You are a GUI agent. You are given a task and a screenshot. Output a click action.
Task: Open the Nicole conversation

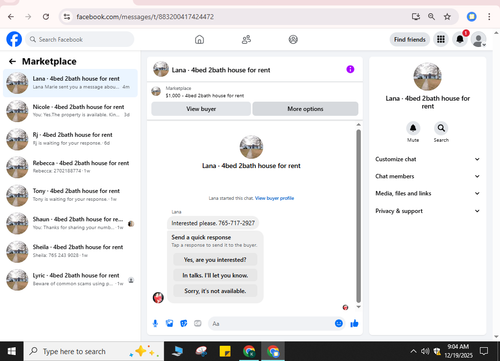pyautogui.click(x=70, y=111)
